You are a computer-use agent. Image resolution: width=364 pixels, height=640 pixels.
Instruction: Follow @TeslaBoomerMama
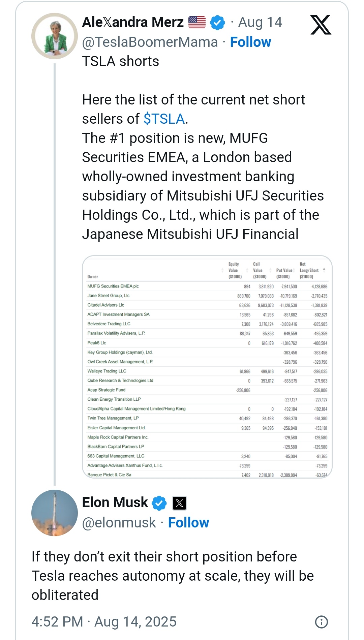(x=250, y=42)
